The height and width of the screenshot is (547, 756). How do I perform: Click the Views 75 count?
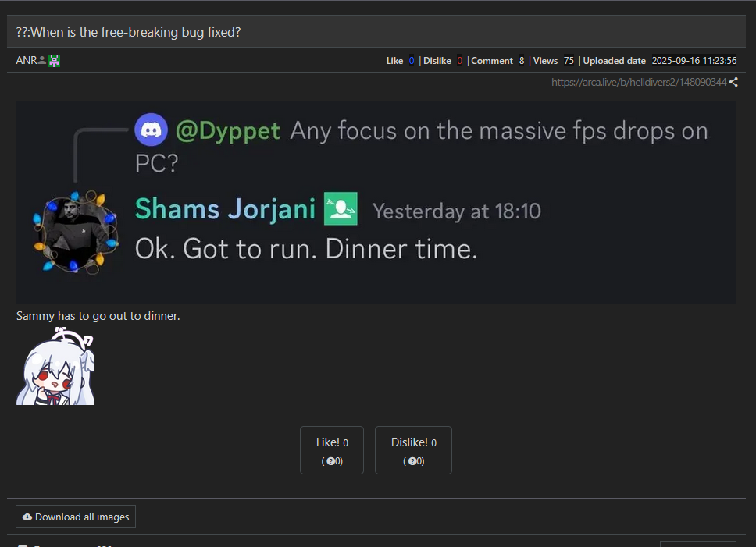(554, 61)
